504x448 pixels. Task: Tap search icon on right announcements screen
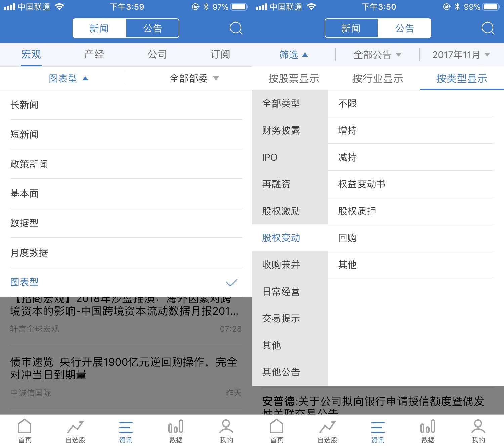488,28
